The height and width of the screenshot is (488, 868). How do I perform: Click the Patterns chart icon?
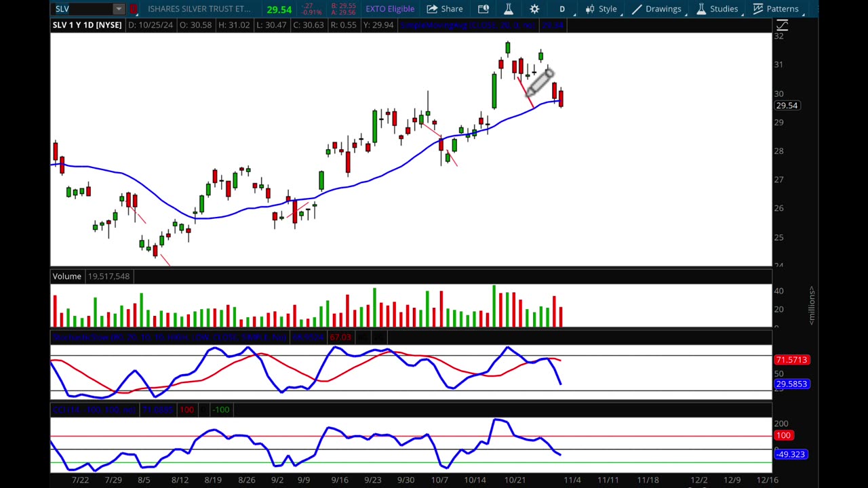(758, 9)
